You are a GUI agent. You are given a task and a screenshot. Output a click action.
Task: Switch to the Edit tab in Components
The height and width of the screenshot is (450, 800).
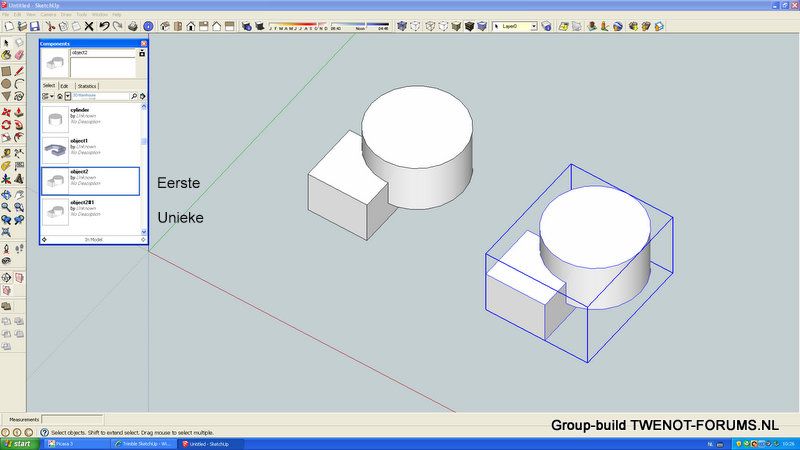click(65, 86)
